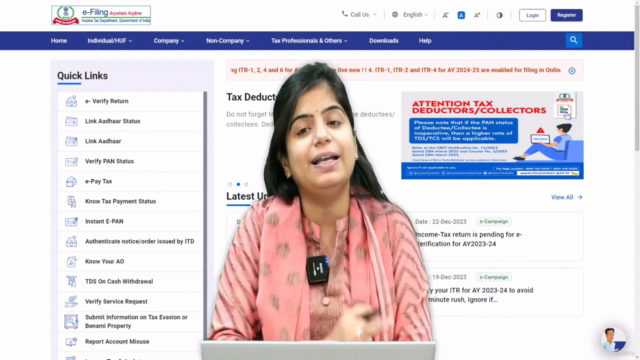Click the e-Pay Tax icon
The width and height of the screenshot is (640, 360).
(x=71, y=181)
